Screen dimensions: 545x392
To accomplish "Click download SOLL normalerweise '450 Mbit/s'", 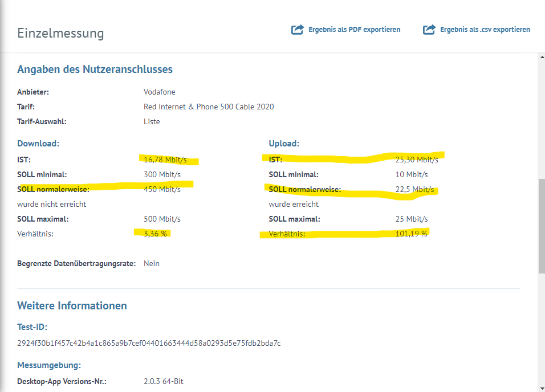I will click(x=162, y=189).
